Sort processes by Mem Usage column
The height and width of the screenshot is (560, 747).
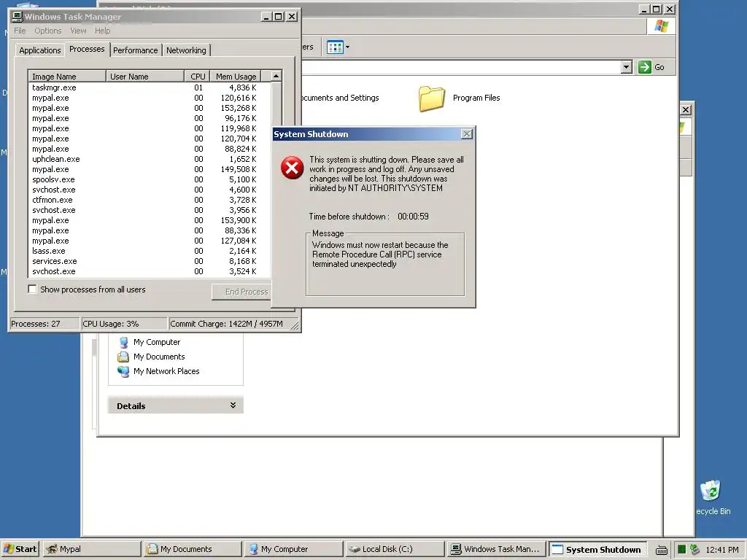coord(236,77)
